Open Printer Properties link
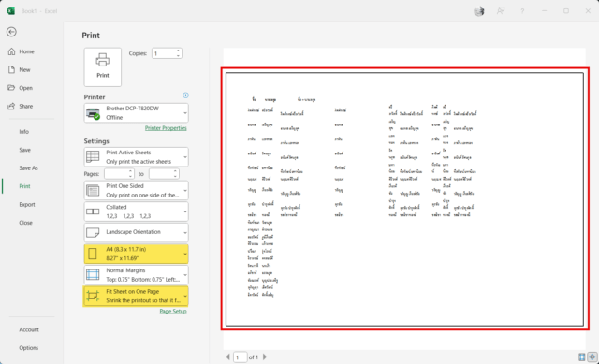599x364 pixels. point(166,128)
